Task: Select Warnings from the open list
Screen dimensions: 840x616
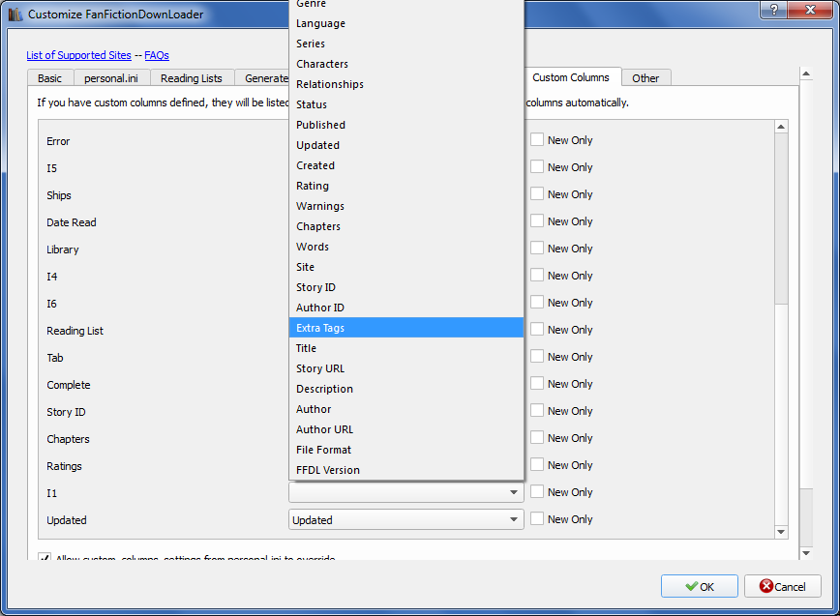Action: coord(406,207)
